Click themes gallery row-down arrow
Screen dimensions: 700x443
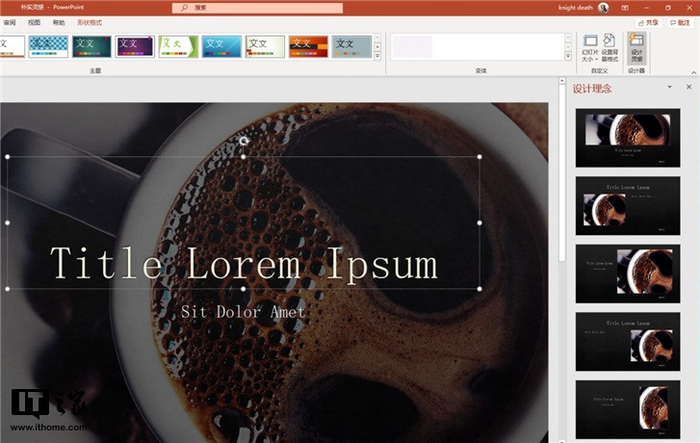(x=378, y=46)
